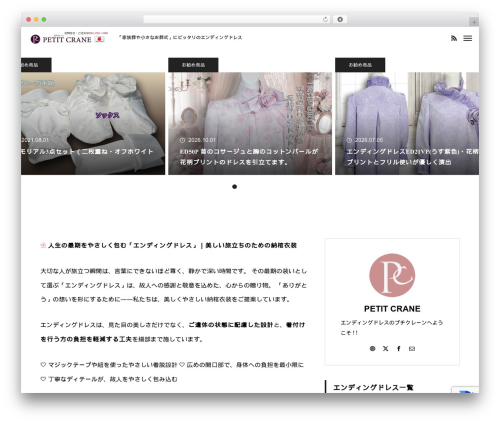Open the ED50P floral dress slide
Image resolution: width=500 pixels, height=423 pixels.
(x=250, y=123)
